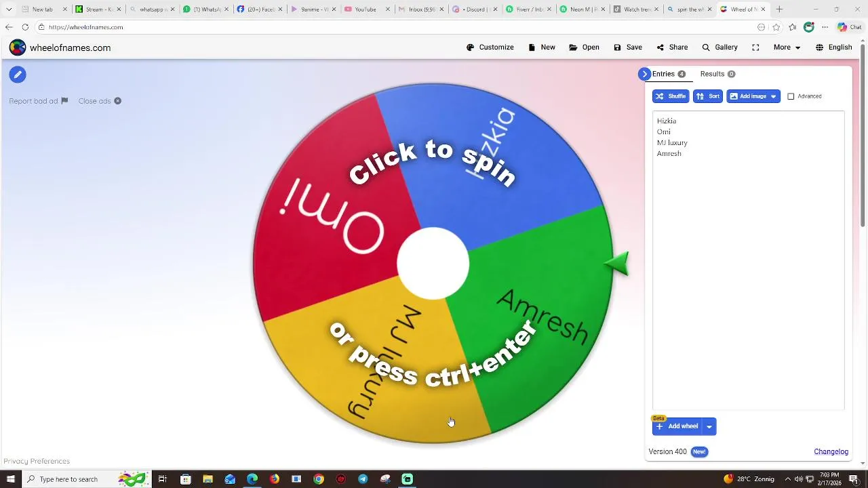
Task: Click the blue pencil edit icon
Action: pos(18,75)
